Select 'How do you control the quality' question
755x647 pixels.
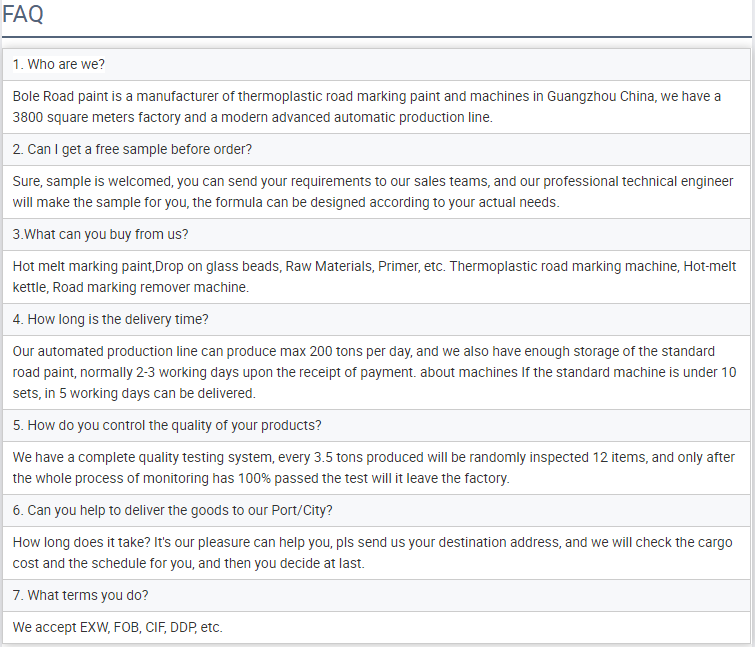167,425
